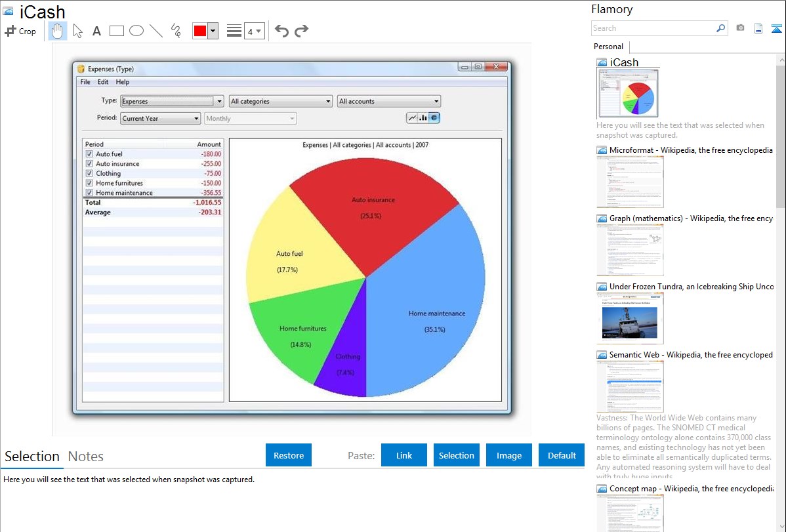Click the red color swatch

[200, 31]
